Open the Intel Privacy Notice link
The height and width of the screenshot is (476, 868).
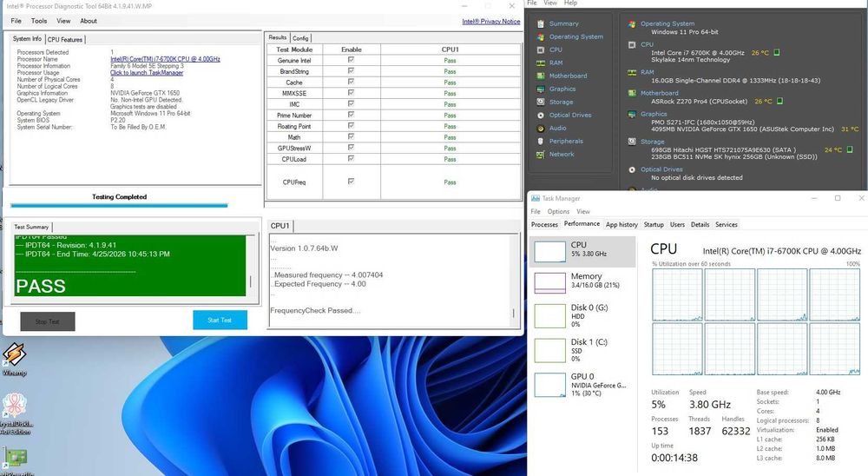(491, 22)
